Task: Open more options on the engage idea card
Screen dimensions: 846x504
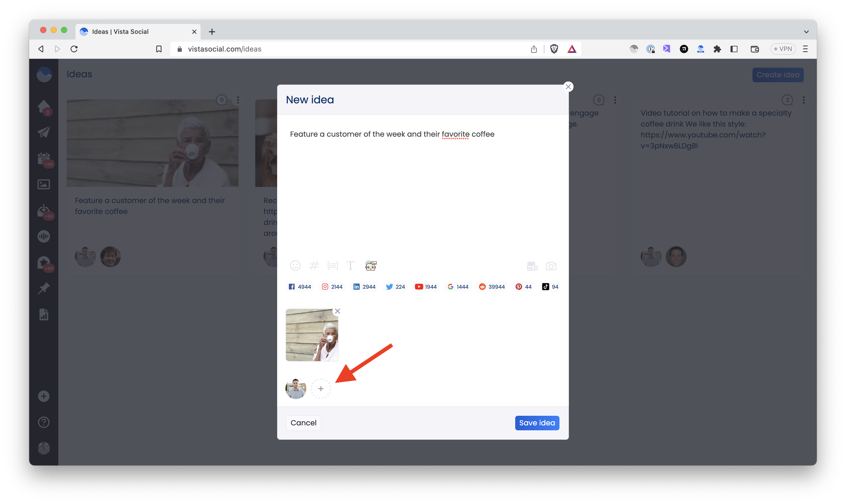Action: click(615, 100)
